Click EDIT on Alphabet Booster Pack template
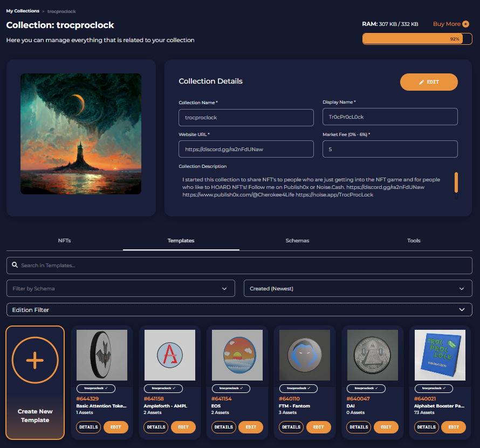Screen dimensions: 480x448 click(454, 427)
